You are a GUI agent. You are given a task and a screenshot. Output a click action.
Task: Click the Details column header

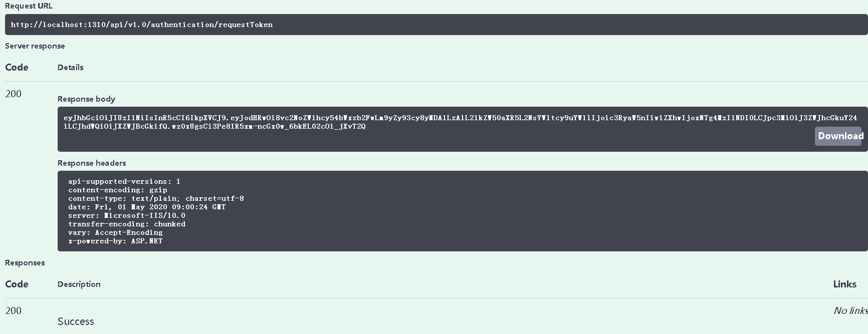click(x=70, y=67)
